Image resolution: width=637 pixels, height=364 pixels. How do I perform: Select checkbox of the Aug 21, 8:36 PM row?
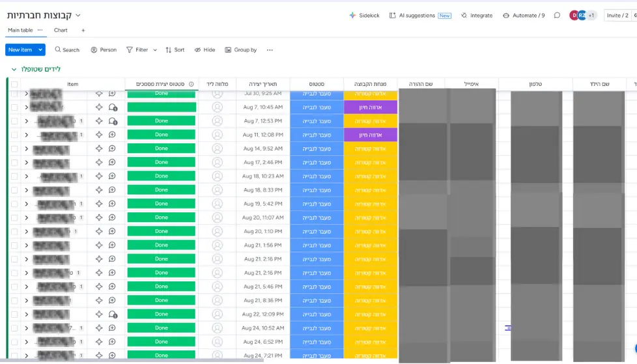(14, 301)
